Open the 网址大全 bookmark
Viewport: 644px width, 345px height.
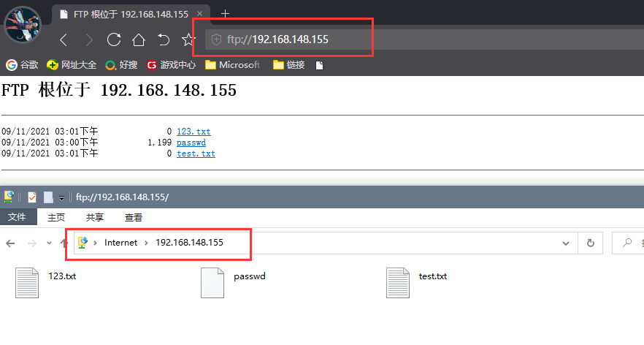click(x=72, y=65)
